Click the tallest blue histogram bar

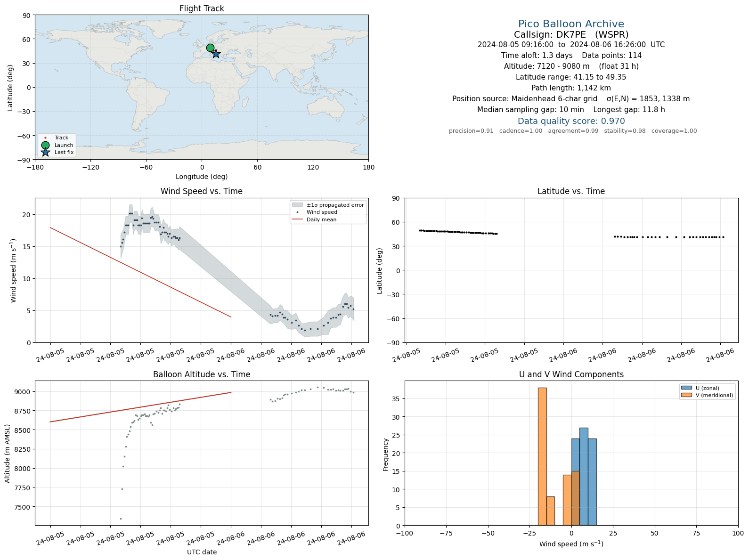[x=584, y=477]
